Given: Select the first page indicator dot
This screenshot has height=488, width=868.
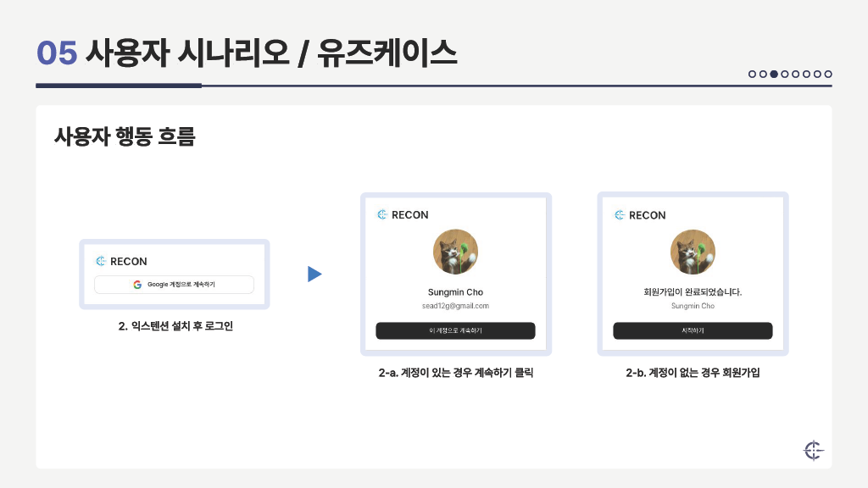Looking at the screenshot, I should [752, 74].
